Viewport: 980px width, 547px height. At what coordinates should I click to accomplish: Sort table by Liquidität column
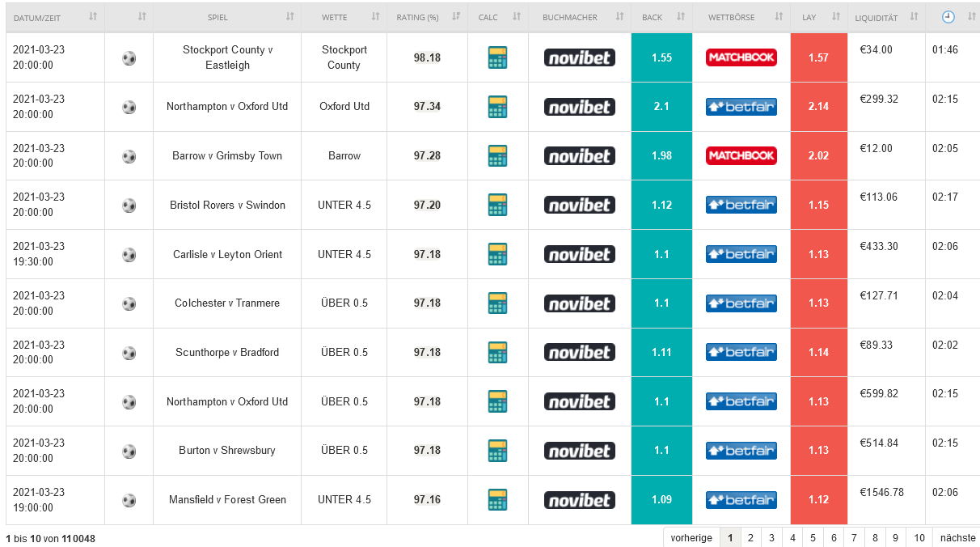886,17
